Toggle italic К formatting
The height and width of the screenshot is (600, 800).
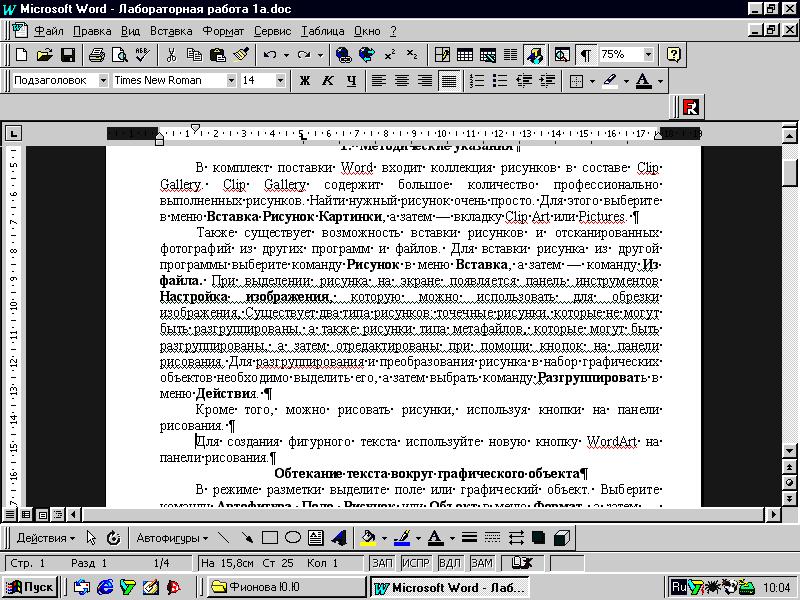coord(328,81)
